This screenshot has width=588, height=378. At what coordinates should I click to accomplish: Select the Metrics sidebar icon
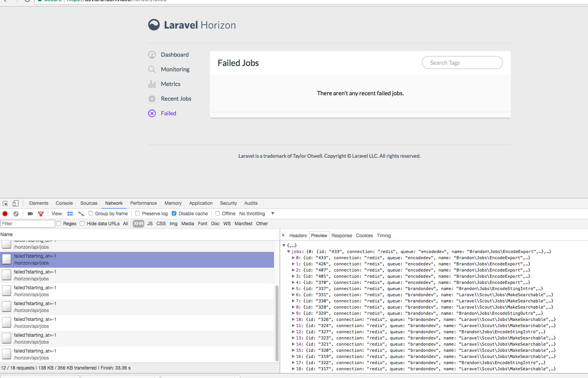152,84
